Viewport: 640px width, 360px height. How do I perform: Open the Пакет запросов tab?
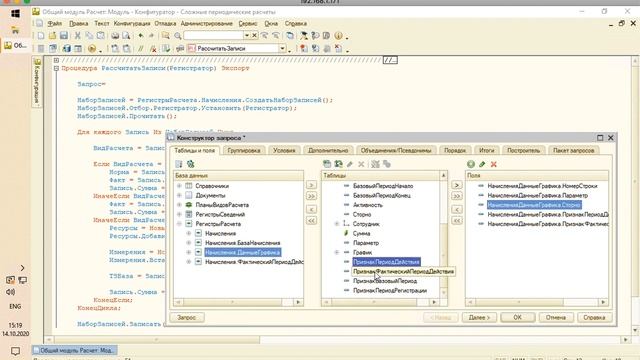point(573,150)
